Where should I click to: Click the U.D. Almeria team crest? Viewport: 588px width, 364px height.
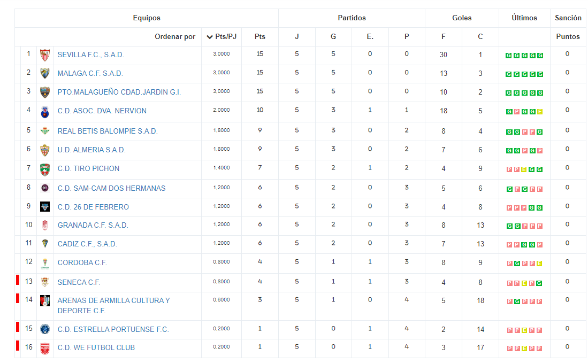pos(44,150)
